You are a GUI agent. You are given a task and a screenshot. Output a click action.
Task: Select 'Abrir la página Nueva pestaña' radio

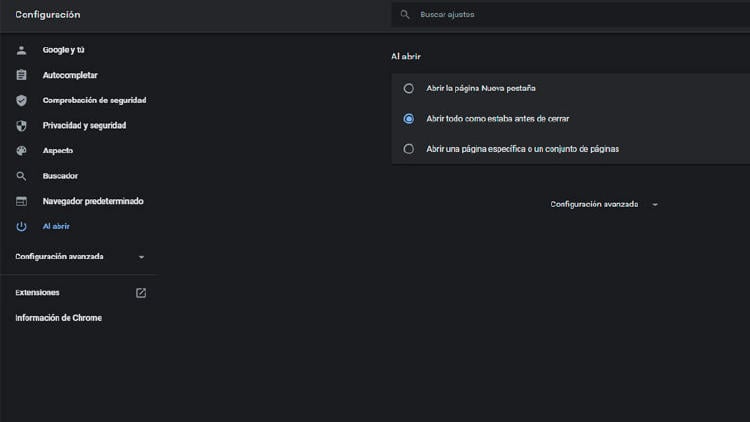pos(408,88)
